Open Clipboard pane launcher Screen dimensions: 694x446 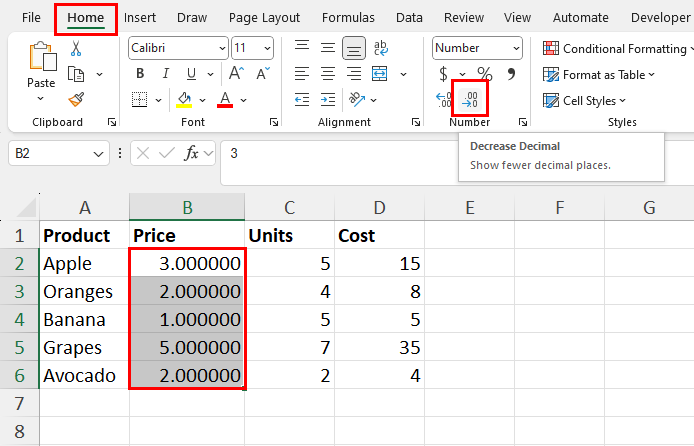112,122
